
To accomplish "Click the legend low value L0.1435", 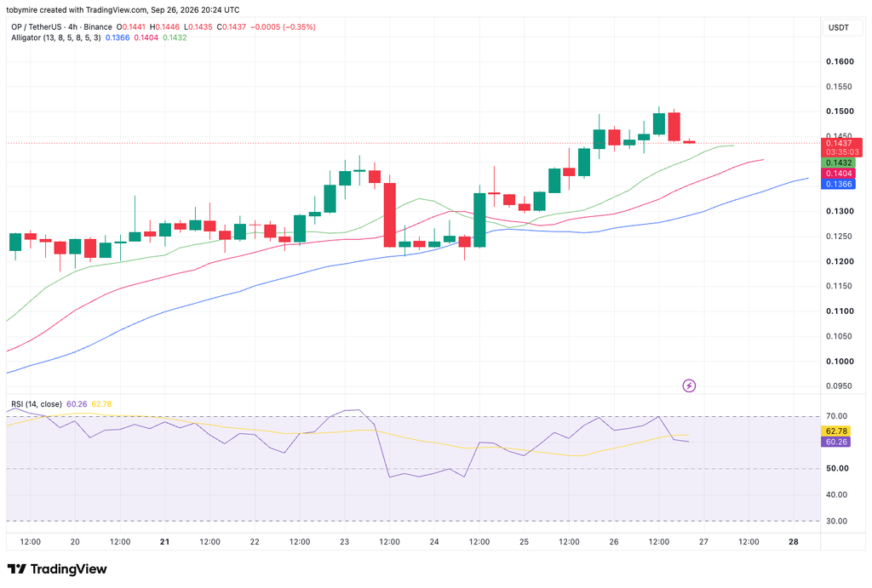I will point(198,26).
